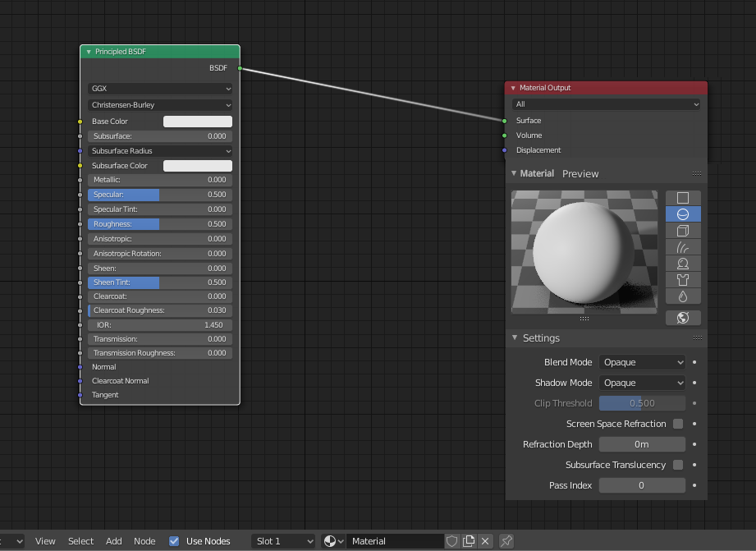Uncheck the Use Nodes checkbox

coord(174,541)
